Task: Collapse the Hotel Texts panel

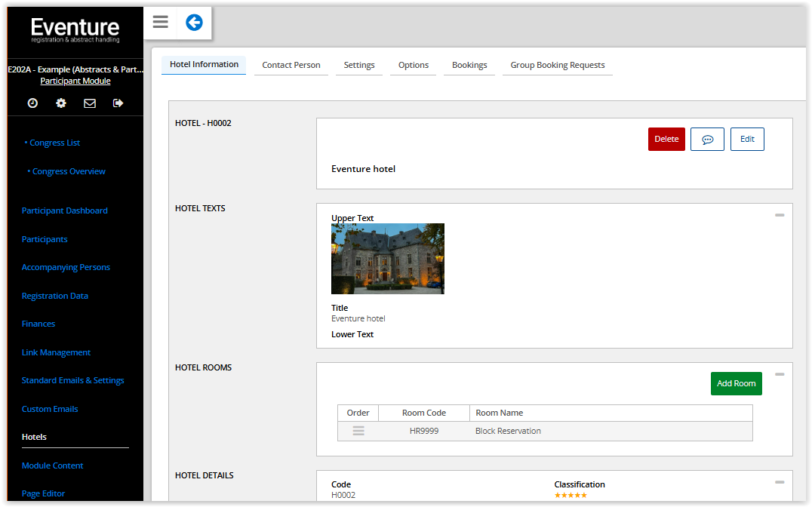Action: pos(780,215)
